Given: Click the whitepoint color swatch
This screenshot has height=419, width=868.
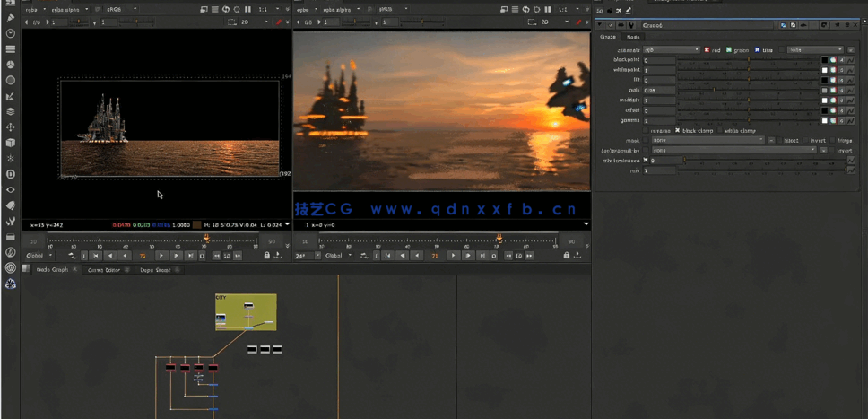Looking at the screenshot, I should 825,70.
